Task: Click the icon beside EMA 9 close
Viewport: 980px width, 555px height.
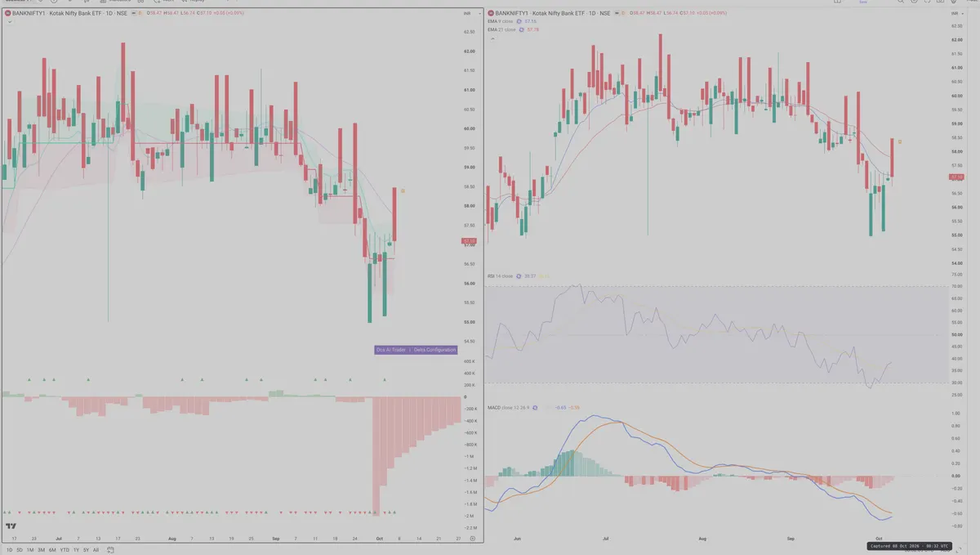Action: [520, 21]
